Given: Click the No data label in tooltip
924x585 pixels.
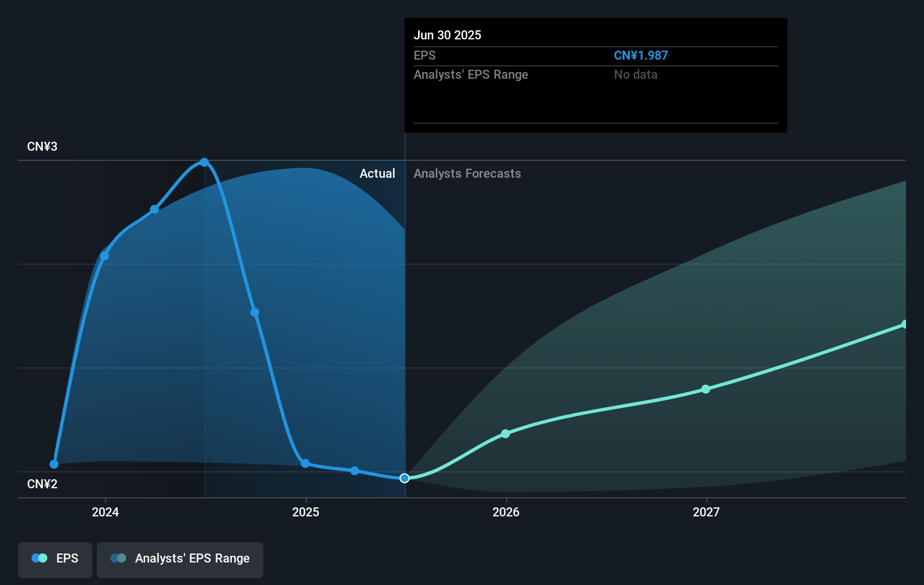Looking at the screenshot, I should [x=635, y=74].
